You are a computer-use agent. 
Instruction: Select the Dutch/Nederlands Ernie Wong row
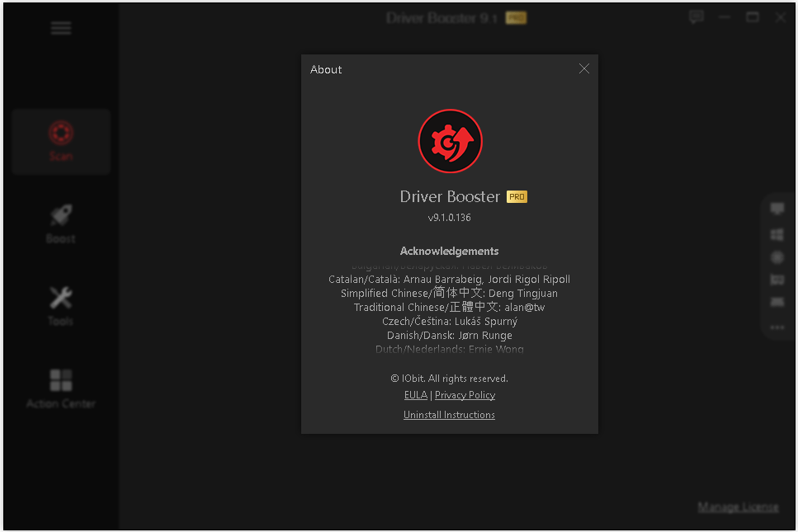pos(449,350)
